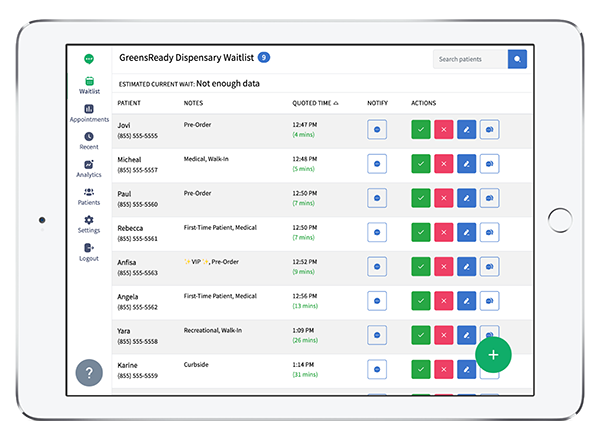Notify Micheal with the notify button
The width and height of the screenshot is (600, 440).
[x=377, y=164]
